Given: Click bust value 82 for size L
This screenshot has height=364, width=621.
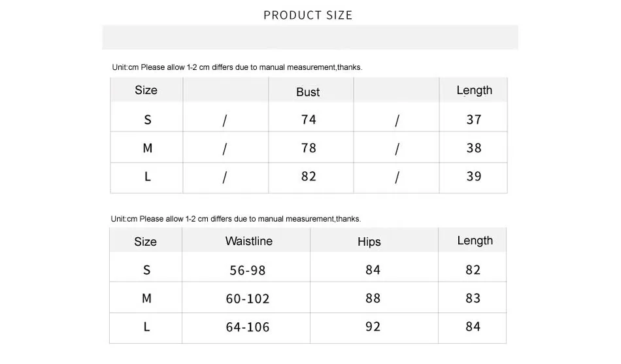Looking at the screenshot, I should pyautogui.click(x=309, y=176).
